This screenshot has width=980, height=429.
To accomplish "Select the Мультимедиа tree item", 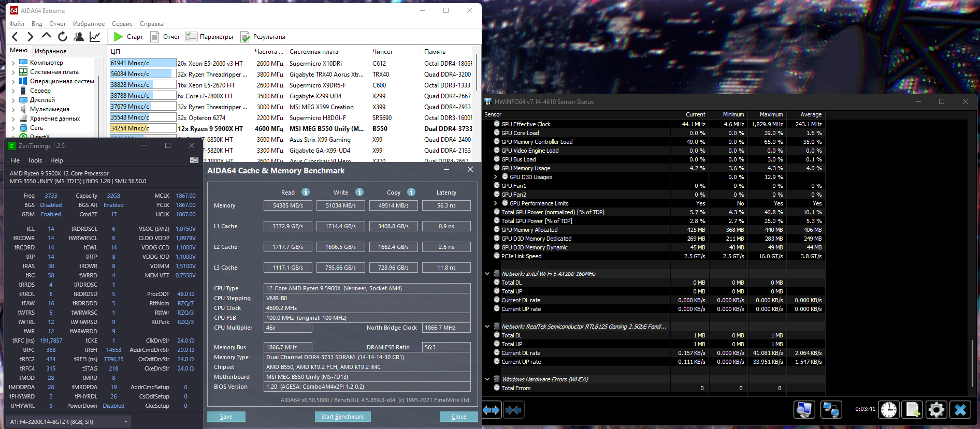I will tap(50, 109).
